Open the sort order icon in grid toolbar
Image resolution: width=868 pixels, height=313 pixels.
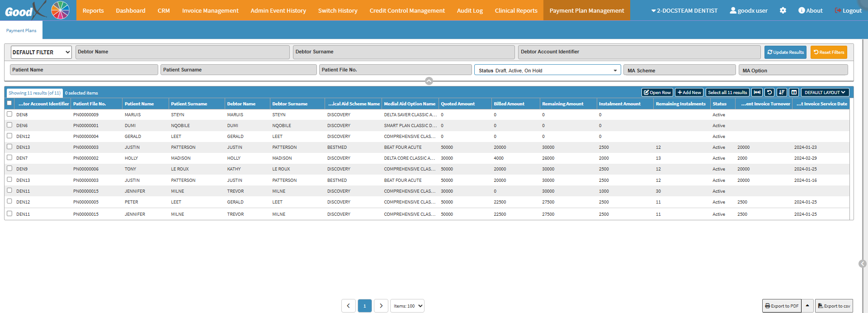coord(782,92)
